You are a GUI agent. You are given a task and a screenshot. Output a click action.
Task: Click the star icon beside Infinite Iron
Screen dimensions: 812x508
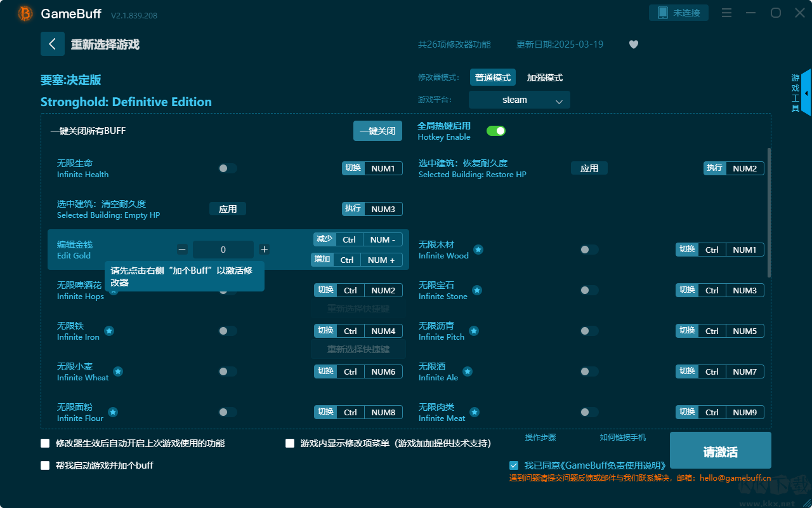109,331
